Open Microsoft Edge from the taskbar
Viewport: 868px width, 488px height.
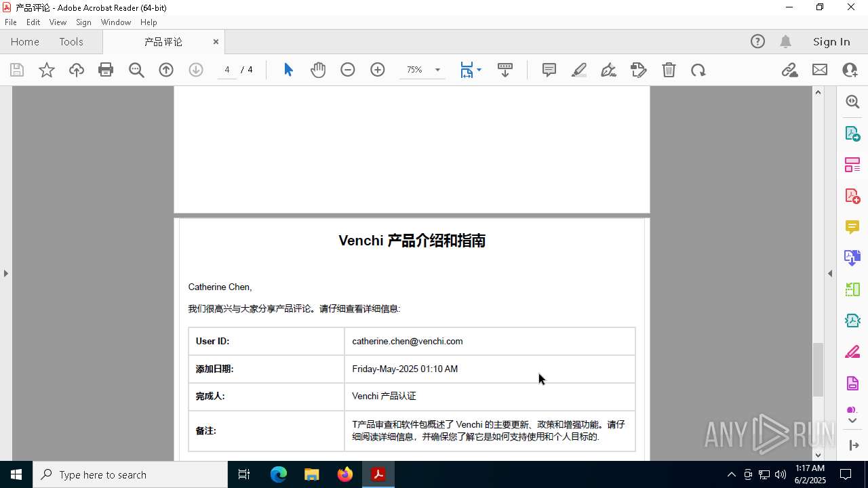pos(279,474)
